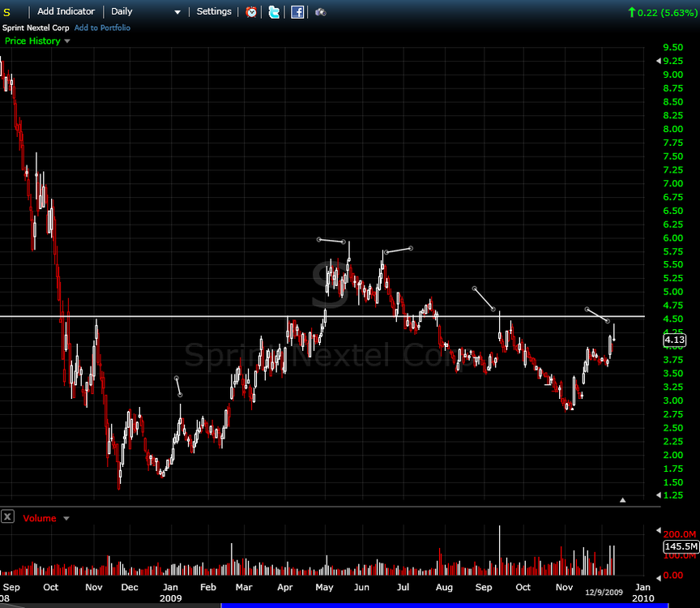Click the 145.5M volume tag

coord(681,546)
